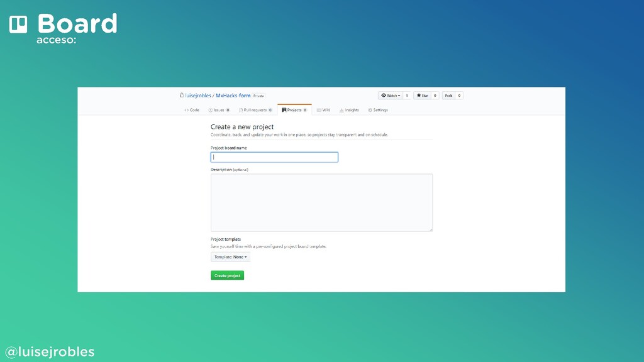
Task: Switch to Pull requests tab
Action: point(255,110)
